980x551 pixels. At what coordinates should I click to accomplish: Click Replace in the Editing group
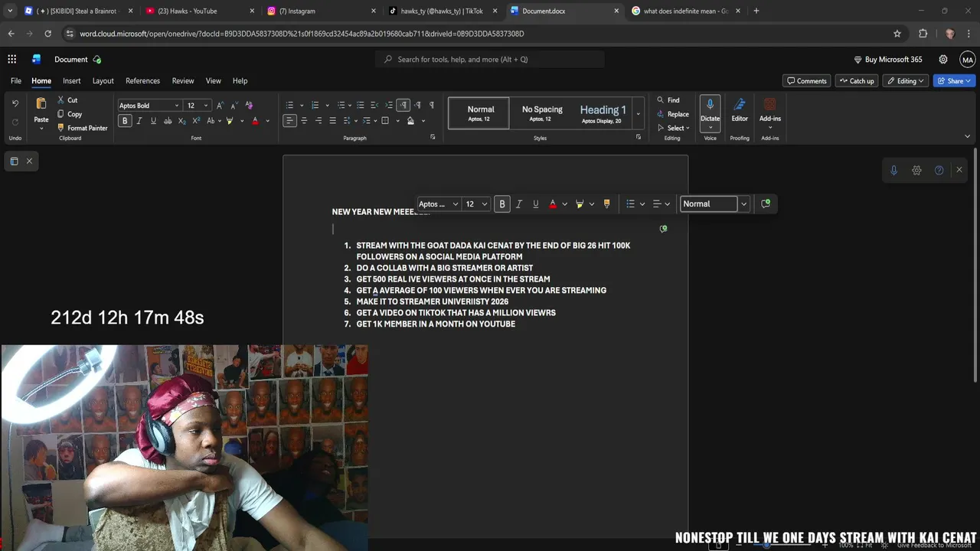673,114
